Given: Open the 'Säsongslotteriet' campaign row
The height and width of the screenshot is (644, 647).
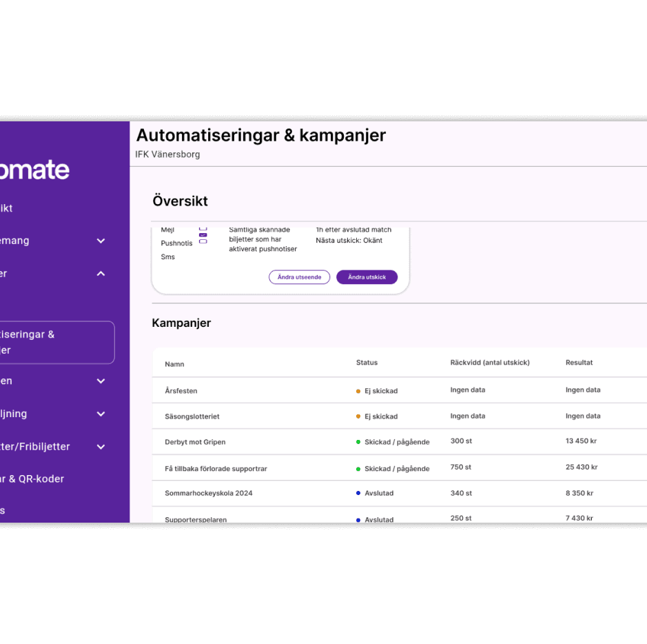Looking at the screenshot, I should [400, 416].
